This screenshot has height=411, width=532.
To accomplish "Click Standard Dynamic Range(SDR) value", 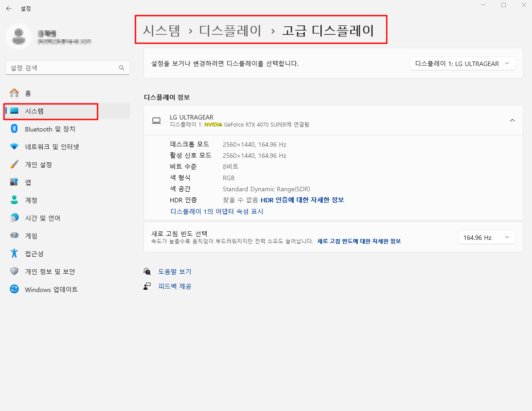I will click(266, 189).
